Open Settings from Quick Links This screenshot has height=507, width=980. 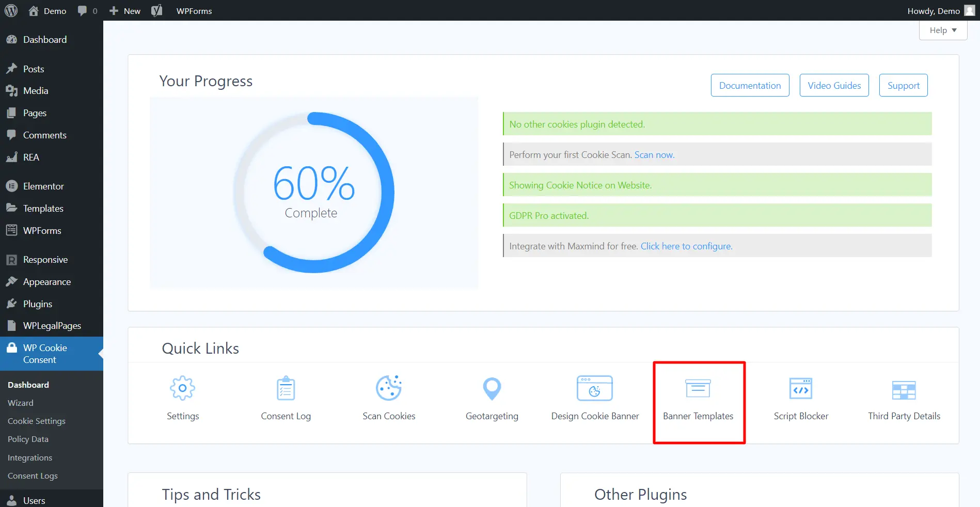point(182,397)
